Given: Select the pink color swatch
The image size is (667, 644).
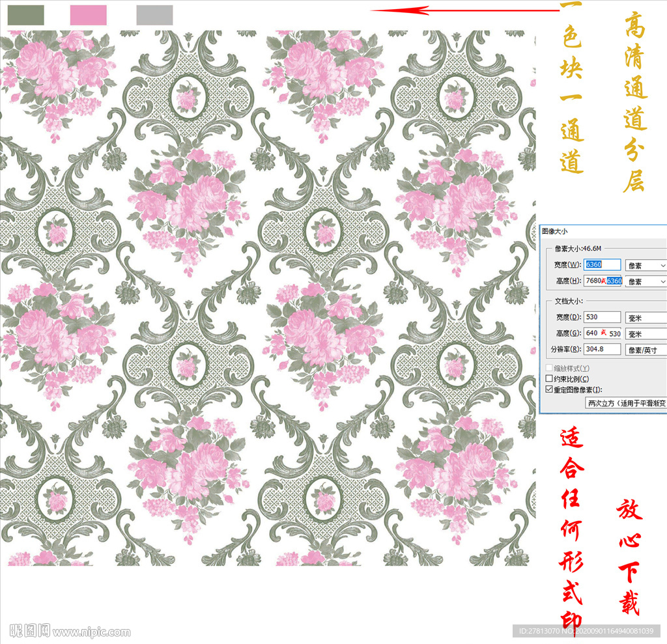Looking at the screenshot, I should click(88, 15).
